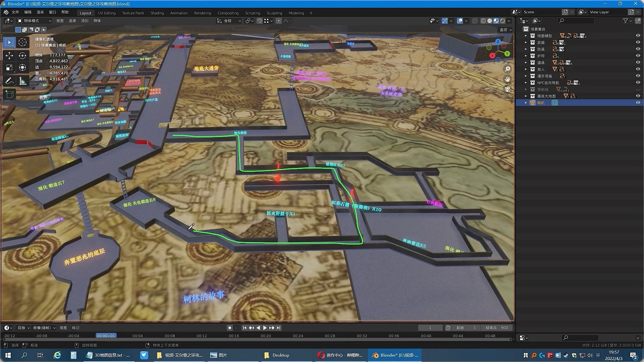Viewport: 644px width, 362px height.
Task: Click the Add Cube tool
Action: (x=9, y=94)
